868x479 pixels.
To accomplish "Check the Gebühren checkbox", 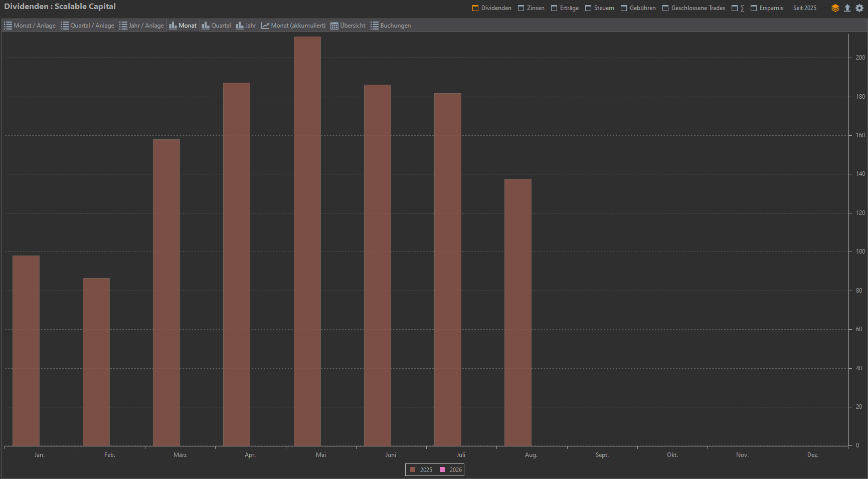I will point(624,8).
